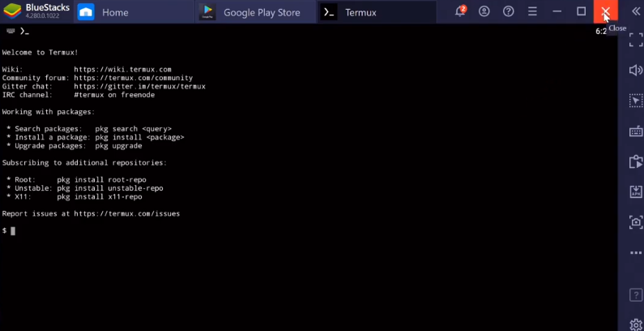Maximize the BlueStacks window
644x331 pixels.
tap(581, 11)
